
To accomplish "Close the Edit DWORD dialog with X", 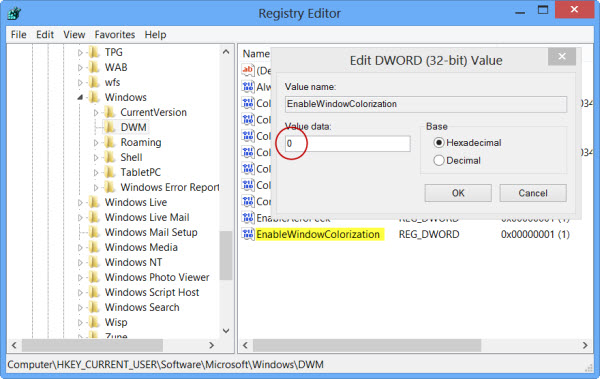I will (x=562, y=57).
